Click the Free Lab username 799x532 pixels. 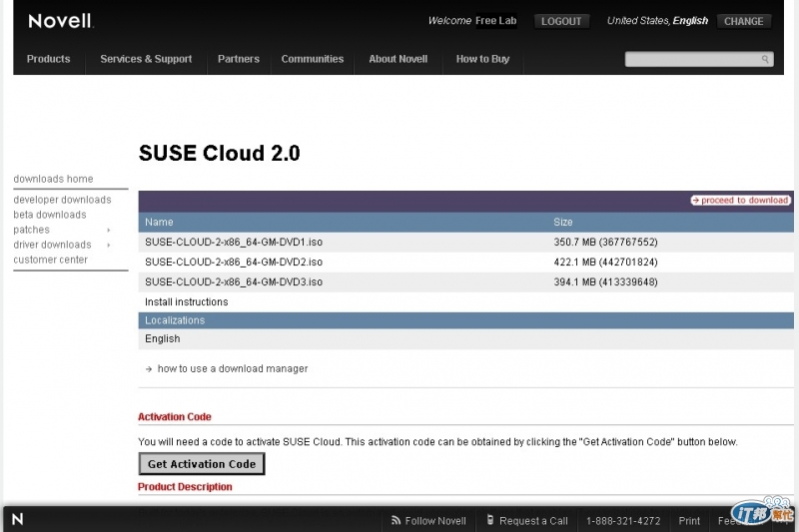tap(496, 21)
